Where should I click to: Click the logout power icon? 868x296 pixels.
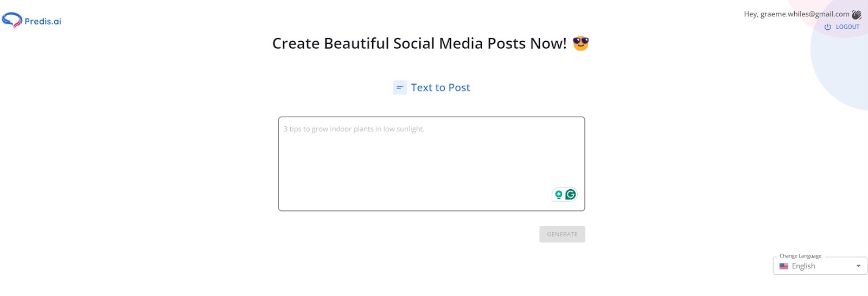point(828,27)
